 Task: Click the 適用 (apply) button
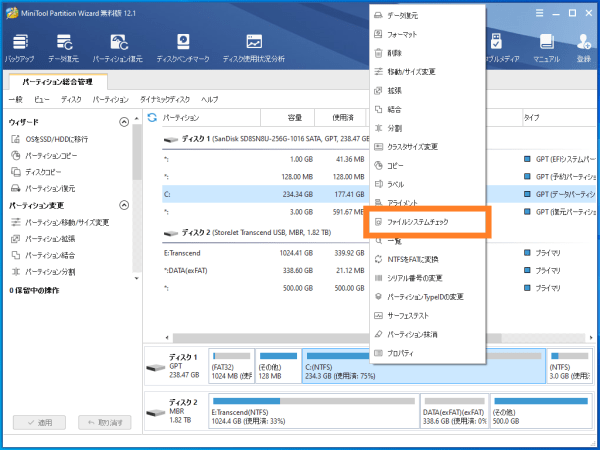(39, 422)
